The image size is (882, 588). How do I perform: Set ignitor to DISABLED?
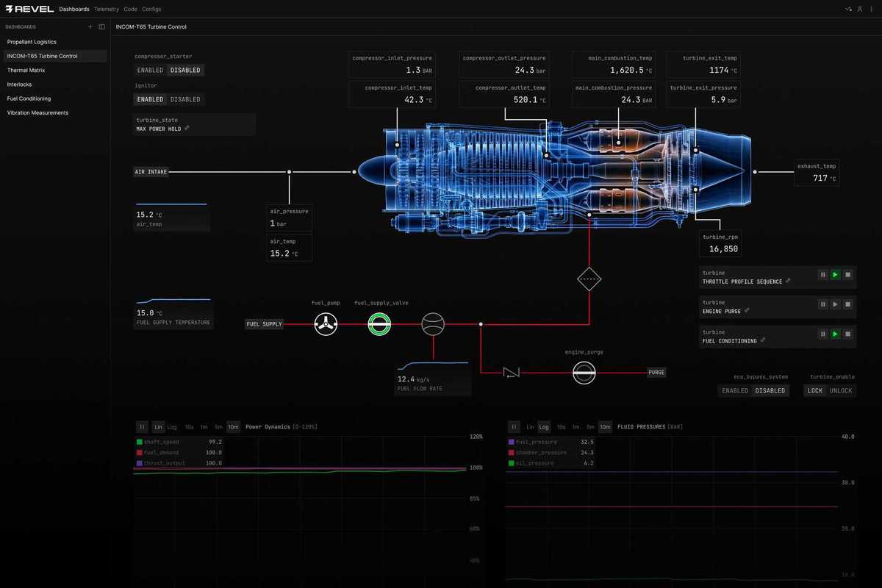pos(185,99)
